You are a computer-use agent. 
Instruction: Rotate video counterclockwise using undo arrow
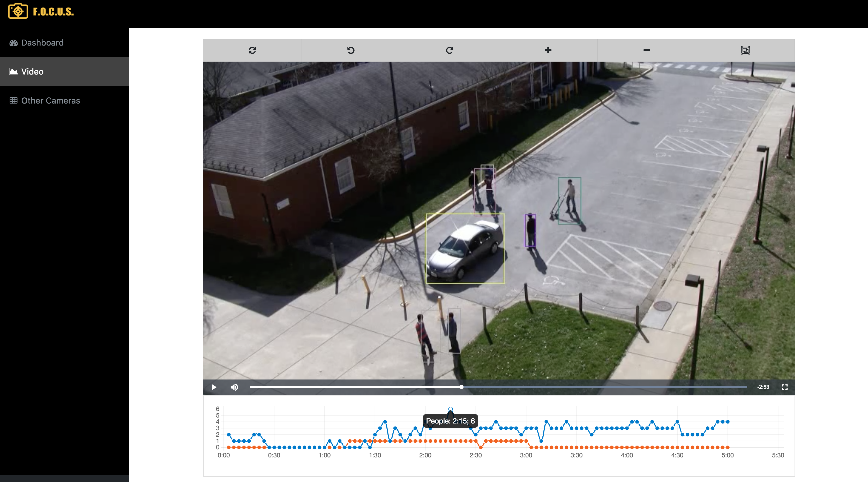[x=351, y=50]
